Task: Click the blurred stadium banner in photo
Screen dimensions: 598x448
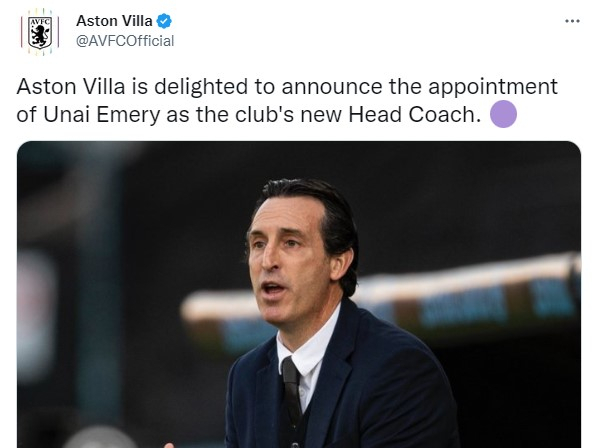Action: [381, 301]
